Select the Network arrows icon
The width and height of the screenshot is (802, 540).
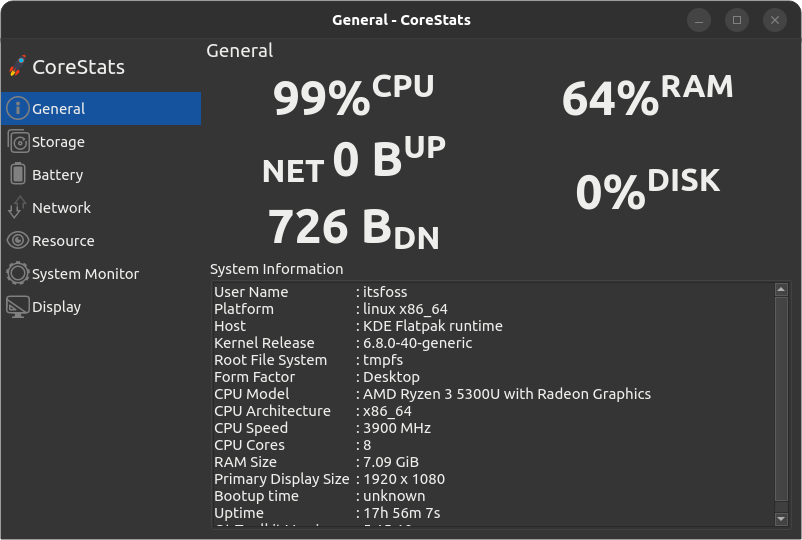(x=17, y=207)
